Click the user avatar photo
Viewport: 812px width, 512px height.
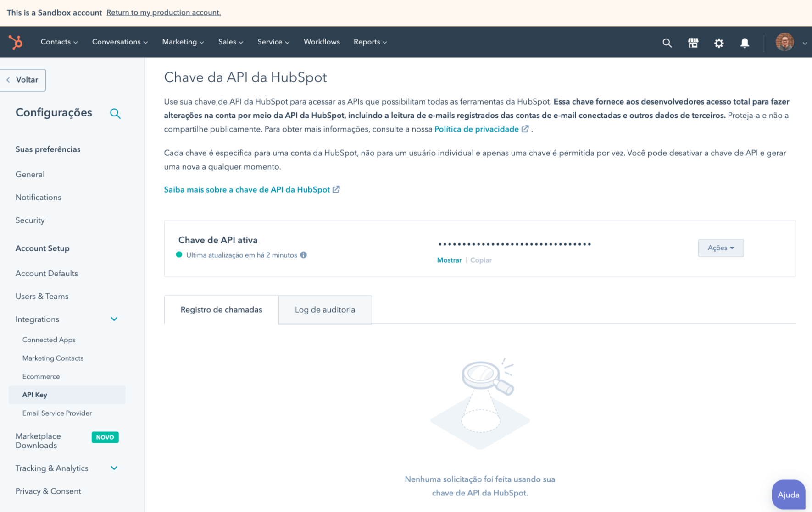(x=784, y=42)
